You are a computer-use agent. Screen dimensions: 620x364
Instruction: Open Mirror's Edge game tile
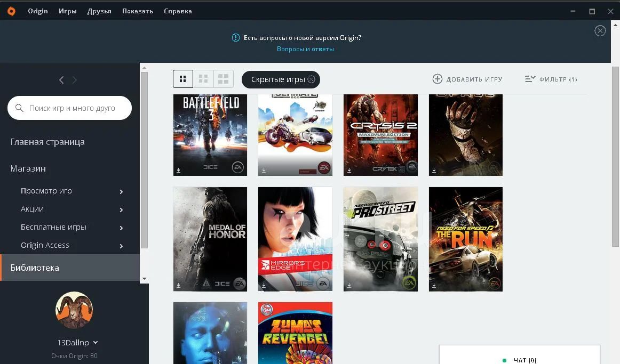pos(296,239)
